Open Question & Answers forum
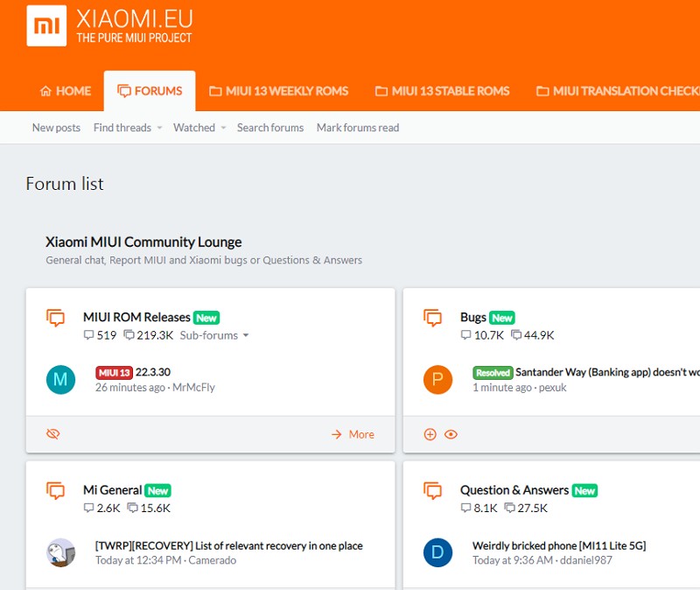The width and height of the screenshot is (700, 590). [x=514, y=490]
